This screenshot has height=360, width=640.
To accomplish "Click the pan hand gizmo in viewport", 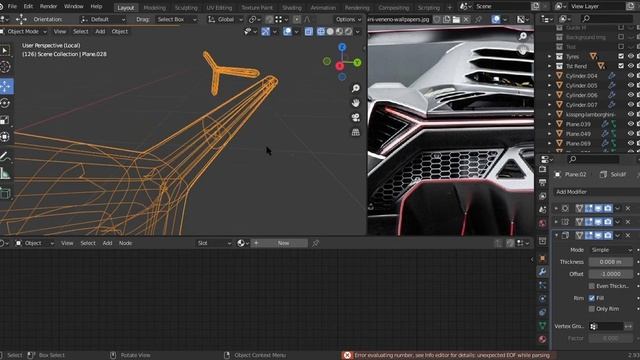I will [x=356, y=103].
